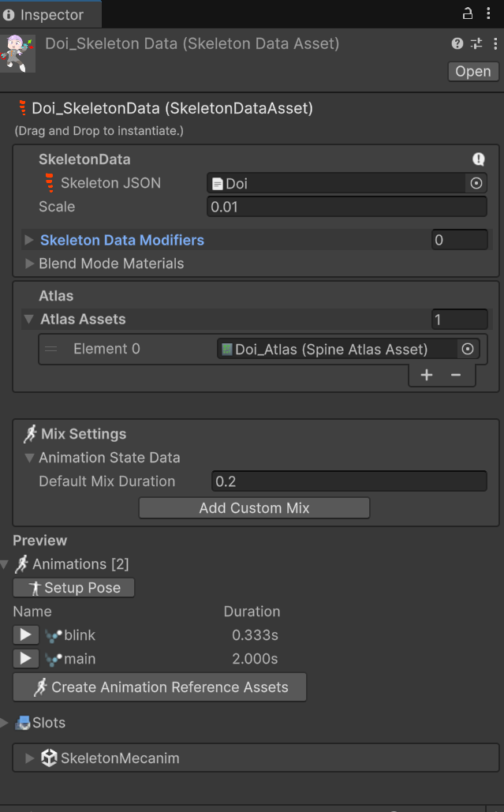Open the Inspector options kebab menu
Screen dimensions: 504x812
coord(490,13)
